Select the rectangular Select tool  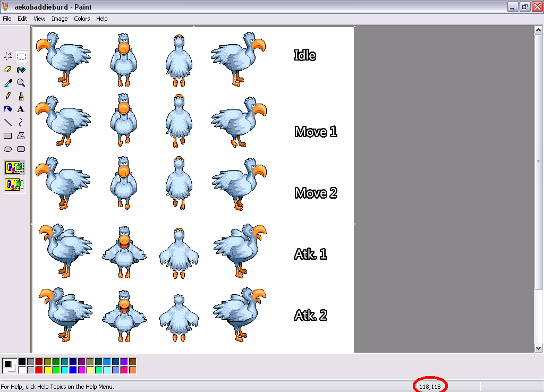[x=21, y=56]
